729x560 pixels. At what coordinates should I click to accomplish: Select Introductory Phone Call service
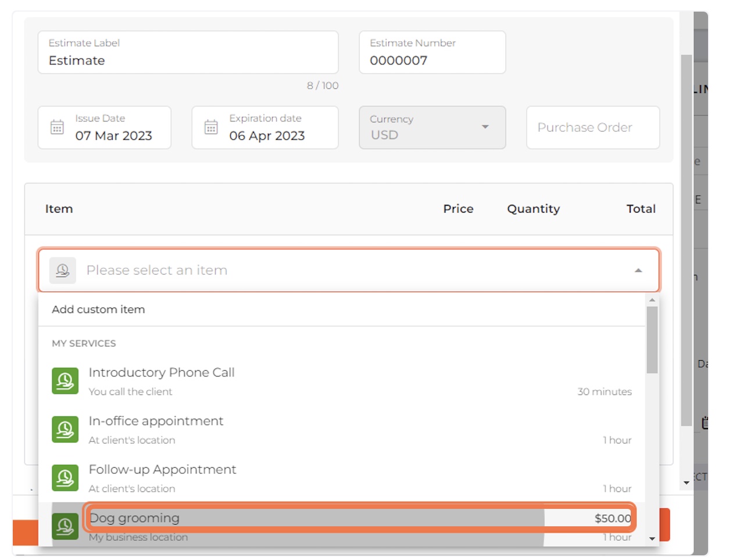[342, 382]
